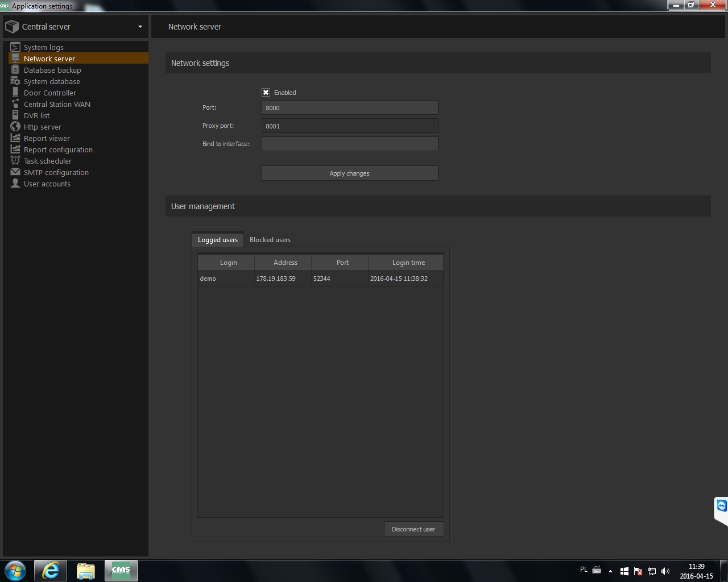Viewport: 728px width, 582px height.
Task: Focus the Bind to interface field
Action: (x=349, y=144)
